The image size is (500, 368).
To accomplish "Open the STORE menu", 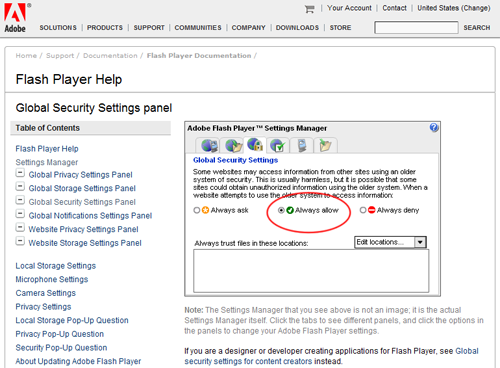I will coord(340,28).
